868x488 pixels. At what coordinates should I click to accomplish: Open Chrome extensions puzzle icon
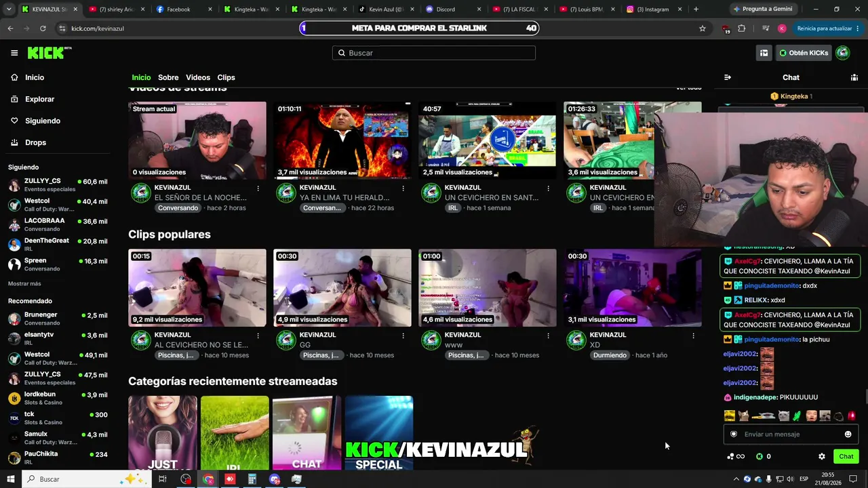741,28
